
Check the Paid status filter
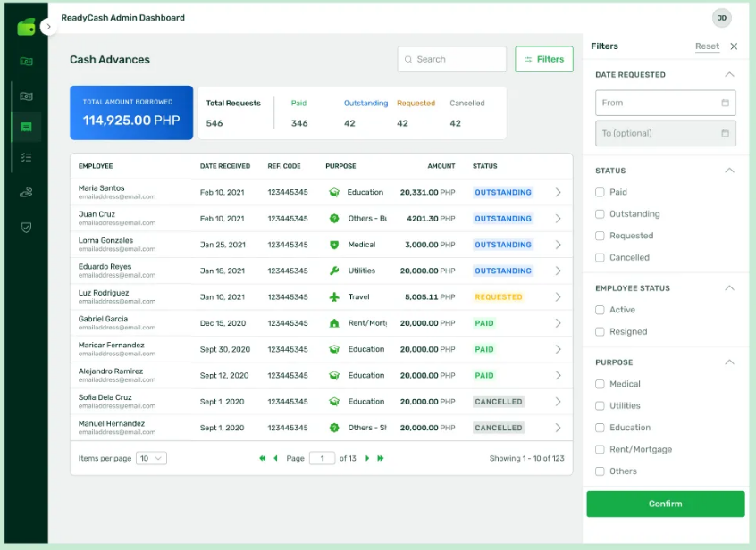[600, 192]
